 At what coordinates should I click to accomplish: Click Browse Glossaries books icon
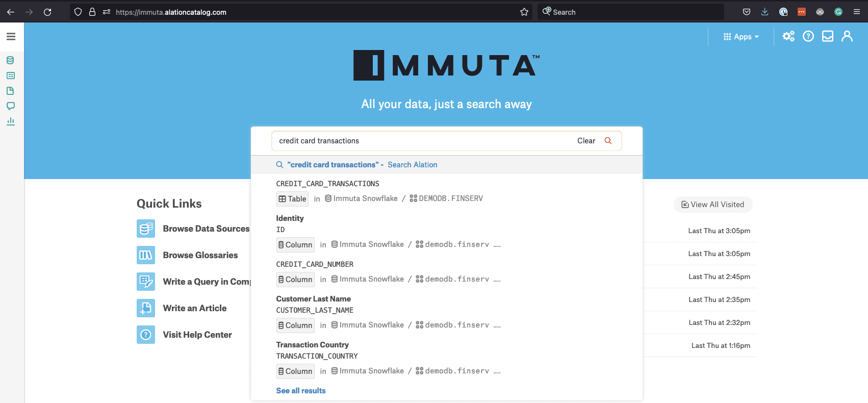pyautogui.click(x=146, y=255)
